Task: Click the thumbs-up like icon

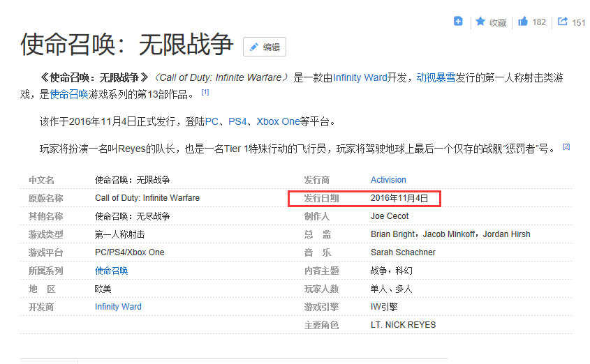Action: click(x=523, y=22)
